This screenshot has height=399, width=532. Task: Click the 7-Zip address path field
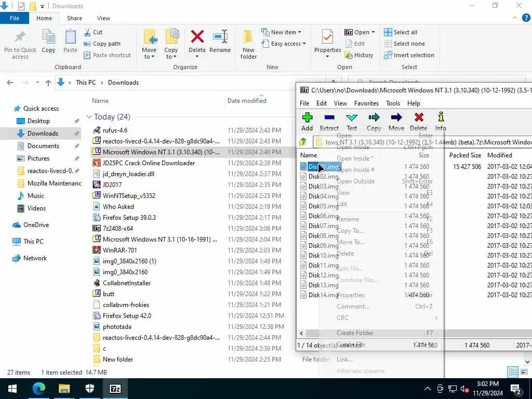[x=422, y=142]
